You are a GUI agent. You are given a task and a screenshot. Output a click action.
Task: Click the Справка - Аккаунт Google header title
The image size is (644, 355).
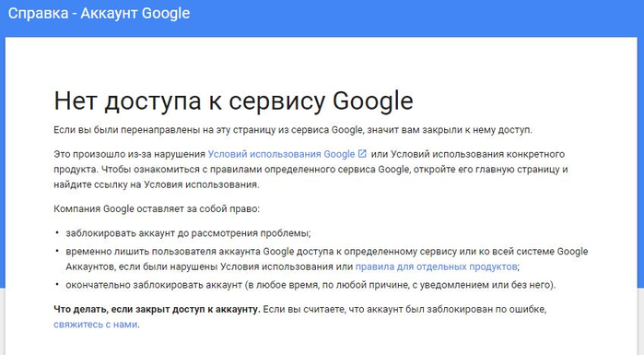coord(99,13)
